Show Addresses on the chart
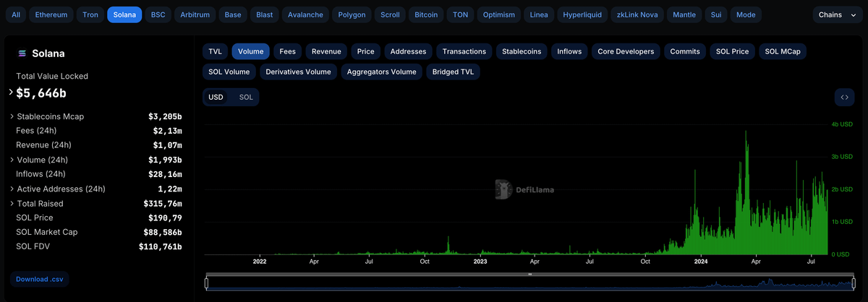 click(409, 51)
